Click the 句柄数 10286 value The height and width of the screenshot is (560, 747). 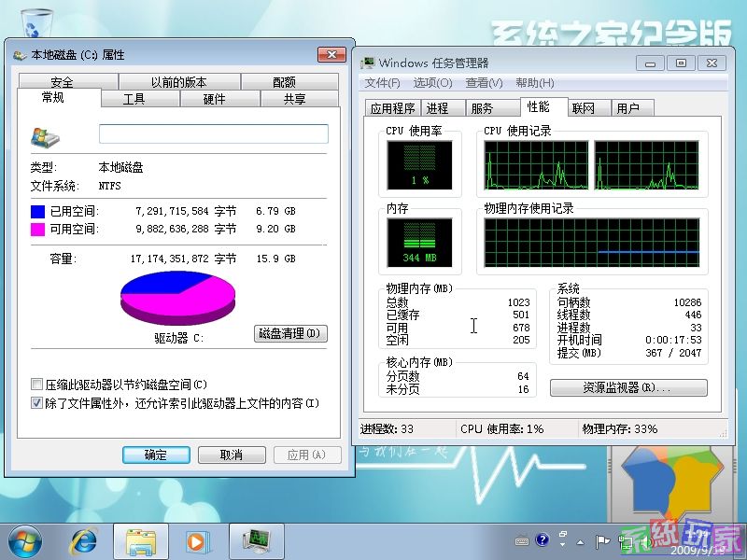point(687,302)
